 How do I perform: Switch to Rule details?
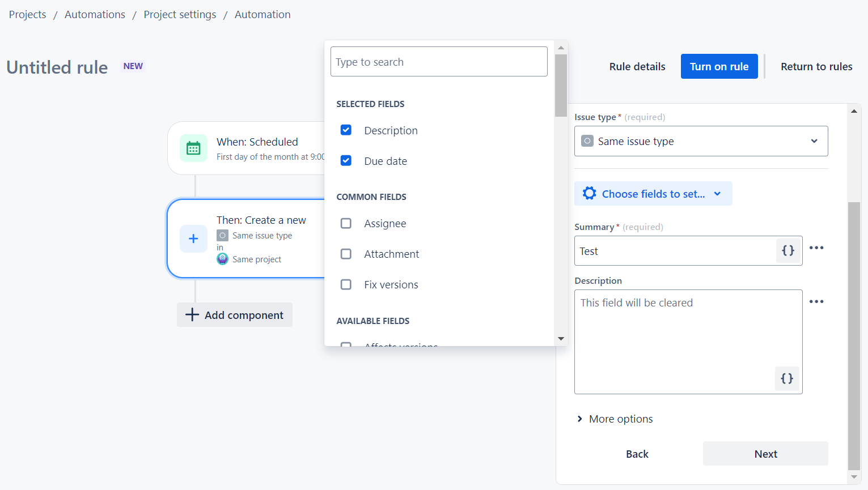[x=637, y=66]
